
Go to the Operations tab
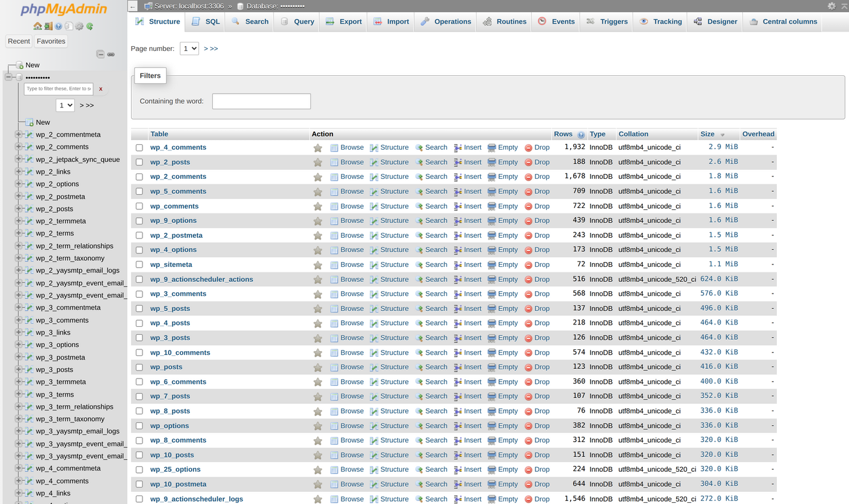pos(446,21)
